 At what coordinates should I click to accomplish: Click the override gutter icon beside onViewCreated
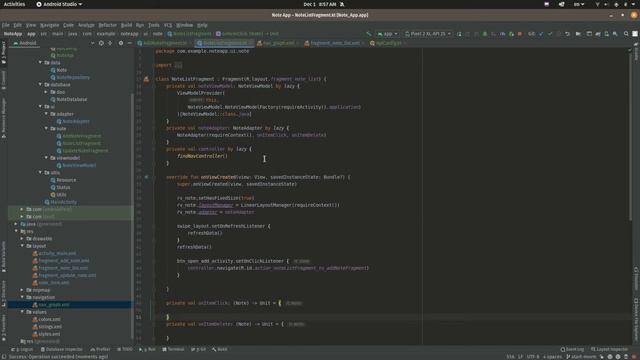tap(147, 177)
